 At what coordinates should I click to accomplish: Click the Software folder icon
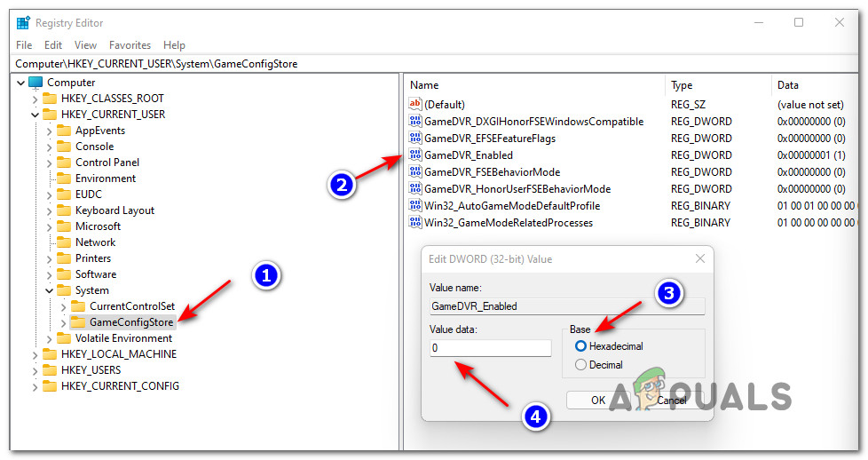(64, 275)
